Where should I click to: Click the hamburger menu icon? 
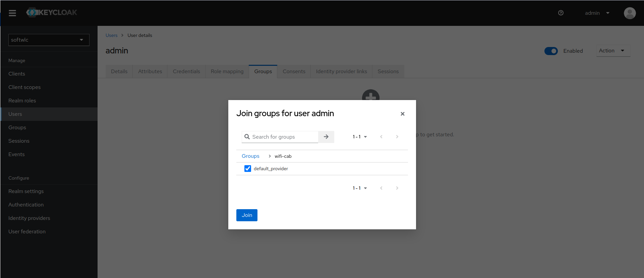[x=12, y=13]
